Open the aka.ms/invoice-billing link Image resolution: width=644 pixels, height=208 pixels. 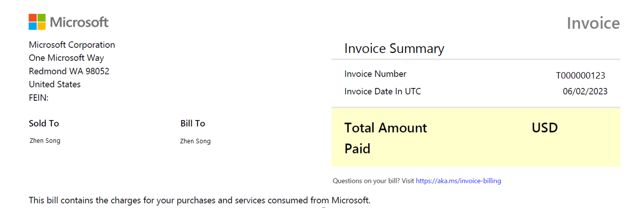coord(458,181)
